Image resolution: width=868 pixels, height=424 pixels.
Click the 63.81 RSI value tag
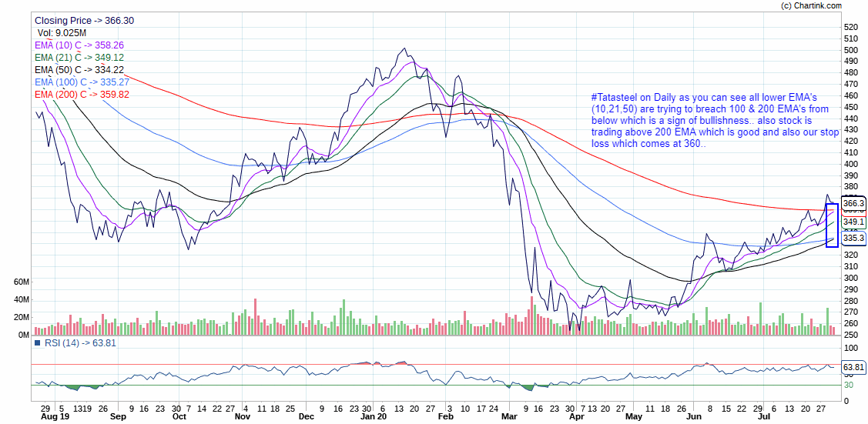853,367
